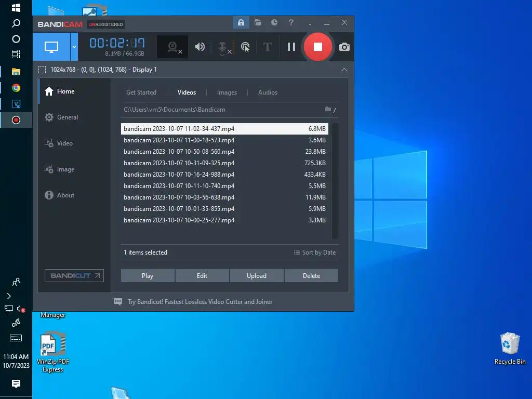Select bandicam 2023-10-07 11-00-18-573.mp4

coord(224,140)
